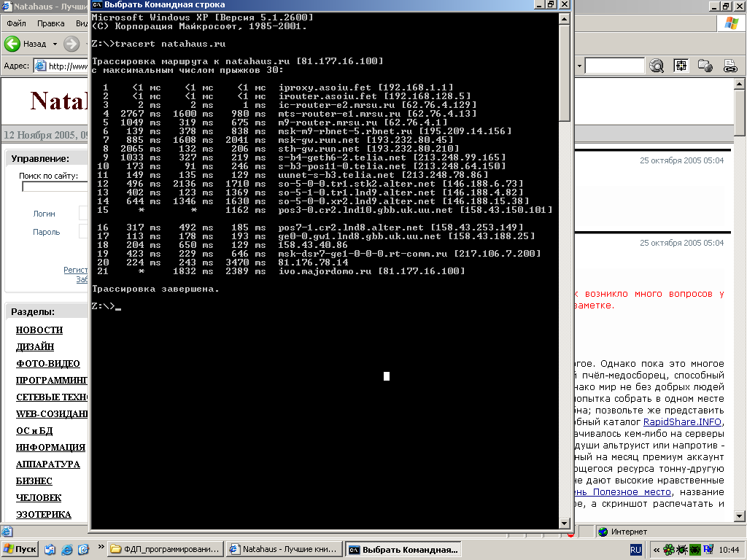This screenshot has width=747, height=560.
Task: Open the ДИЗАЙН section link
Action: [35, 346]
